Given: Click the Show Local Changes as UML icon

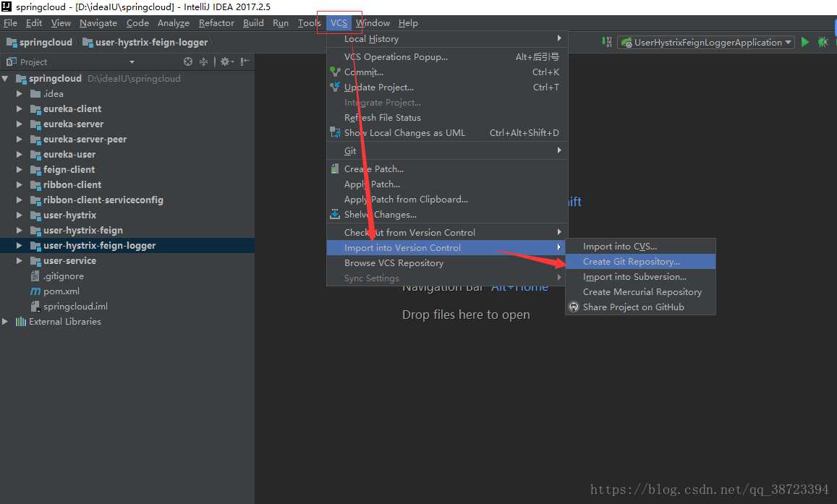Looking at the screenshot, I should pyautogui.click(x=335, y=132).
